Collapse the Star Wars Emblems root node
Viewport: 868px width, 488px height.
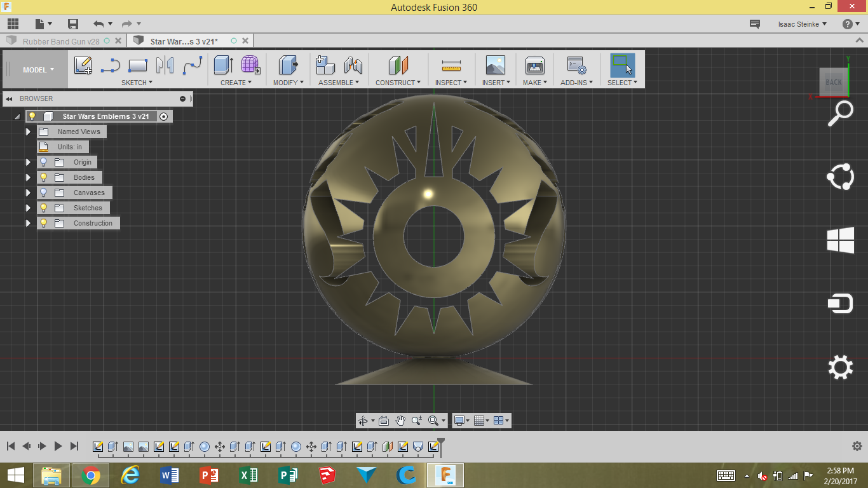click(x=17, y=117)
